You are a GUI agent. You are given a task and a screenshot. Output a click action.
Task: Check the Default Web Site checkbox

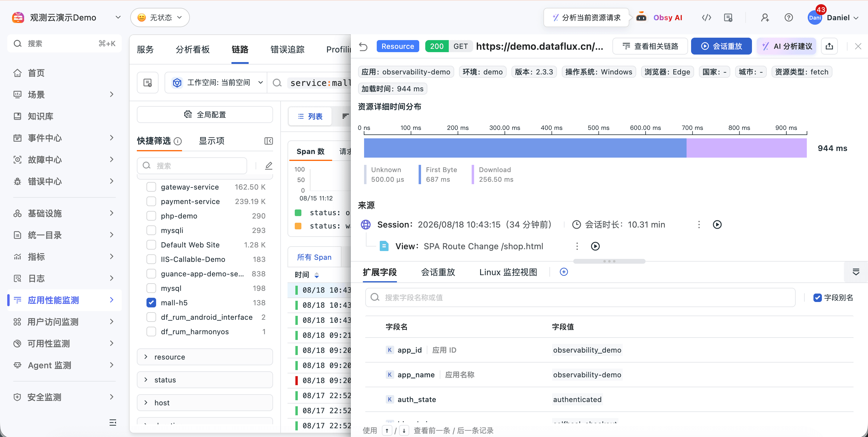pos(151,245)
